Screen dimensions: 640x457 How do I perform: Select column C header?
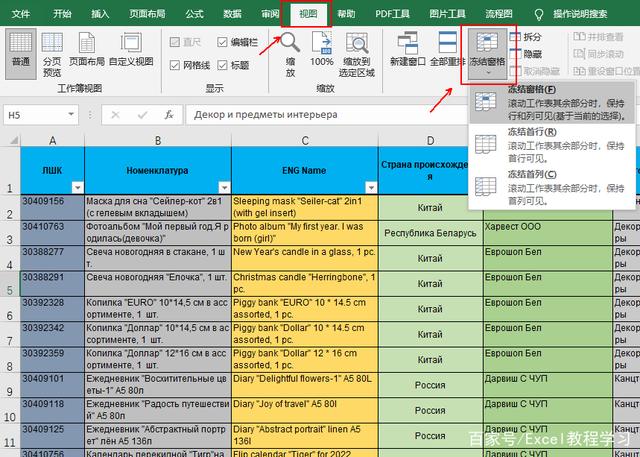[305, 141]
